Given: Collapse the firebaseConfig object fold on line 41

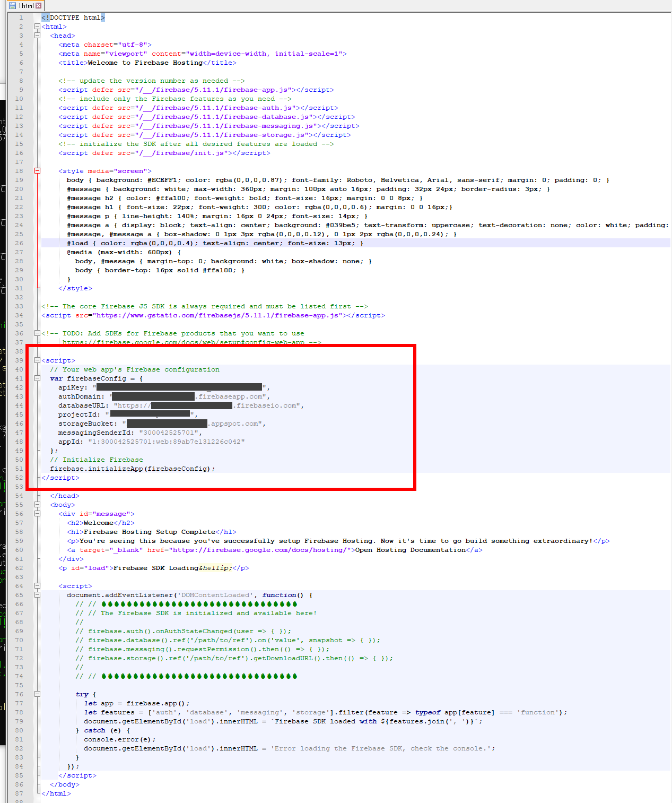Looking at the screenshot, I should [37, 378].
